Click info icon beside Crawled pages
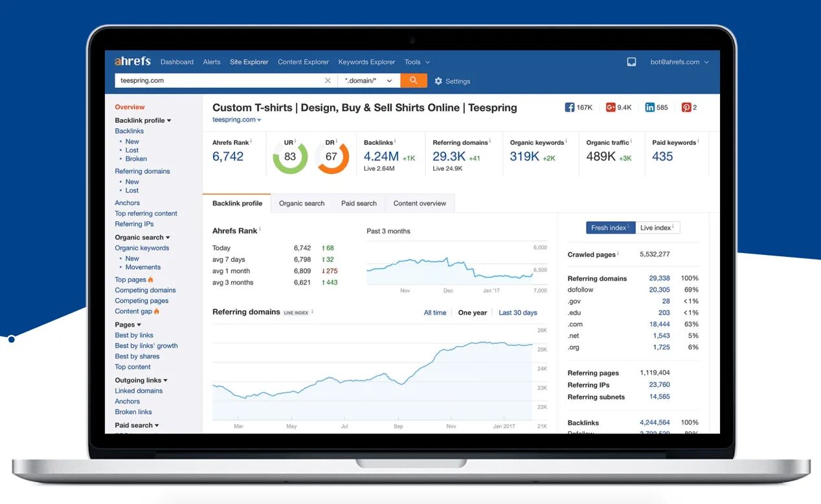 pos(618,254)
